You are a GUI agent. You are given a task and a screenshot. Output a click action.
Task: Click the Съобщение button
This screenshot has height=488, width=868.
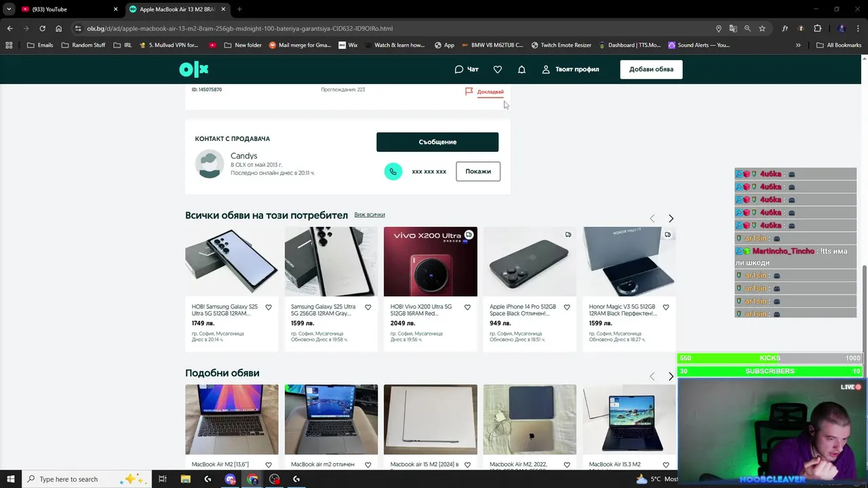click(437, 142)
